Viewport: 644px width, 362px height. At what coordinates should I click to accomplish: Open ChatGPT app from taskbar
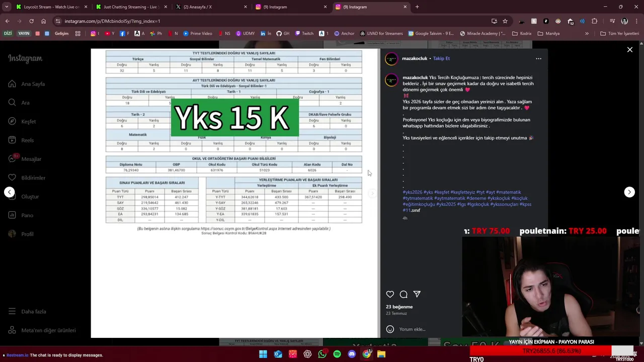click(x=307, y=354)
